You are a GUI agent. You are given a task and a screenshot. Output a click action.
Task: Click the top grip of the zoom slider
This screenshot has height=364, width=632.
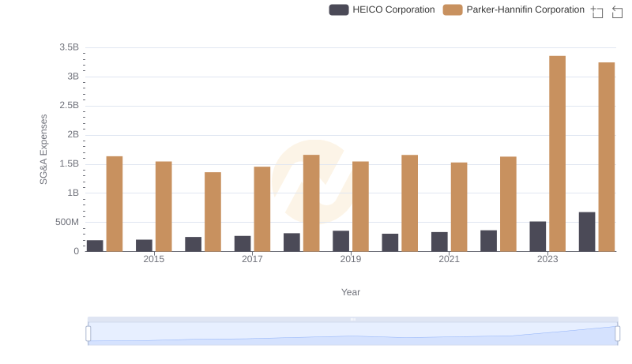352,319
